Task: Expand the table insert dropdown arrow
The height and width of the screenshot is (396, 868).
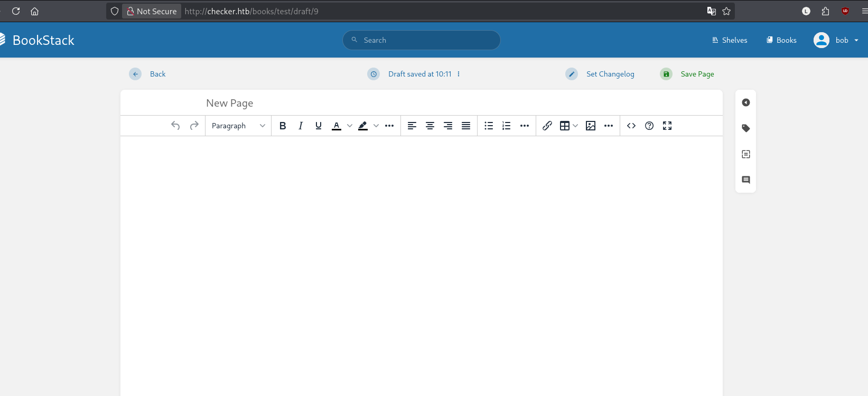Action: (x=575, y=126)
